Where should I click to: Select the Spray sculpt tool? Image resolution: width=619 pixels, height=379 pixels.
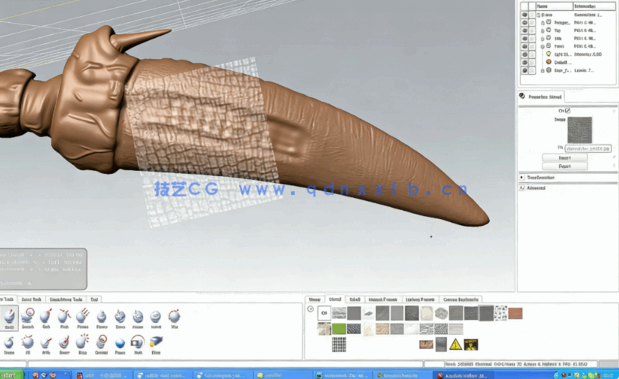(120, 318)
